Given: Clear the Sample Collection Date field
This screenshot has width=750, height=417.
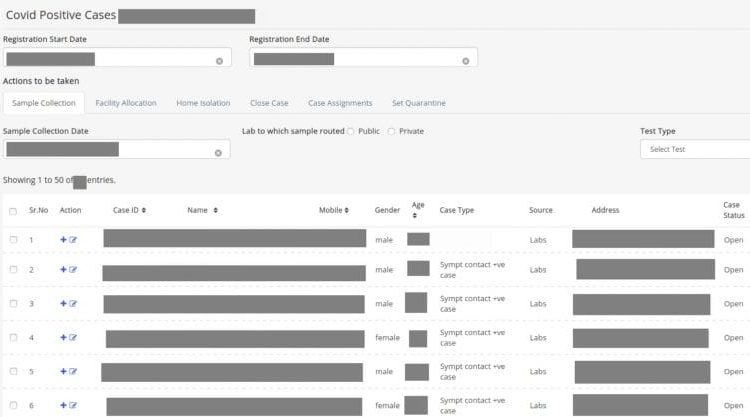Looking at the screenshot, I should tap(218, 153).
